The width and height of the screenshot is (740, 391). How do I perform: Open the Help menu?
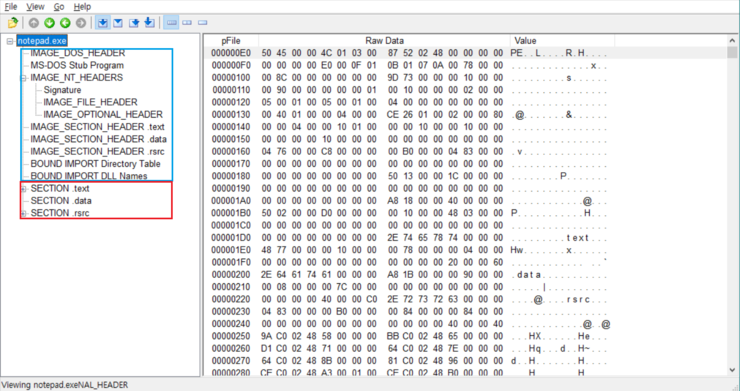tap(82, 7)
